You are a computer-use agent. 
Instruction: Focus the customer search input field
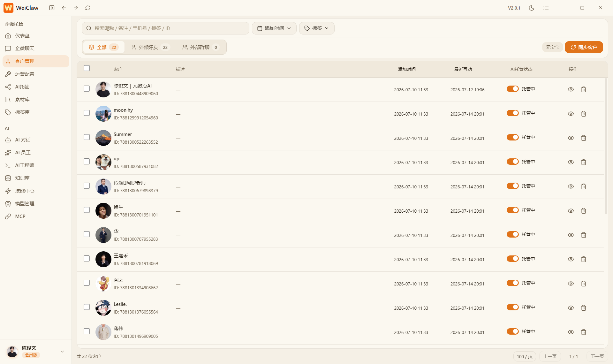[x=165, y=28]
